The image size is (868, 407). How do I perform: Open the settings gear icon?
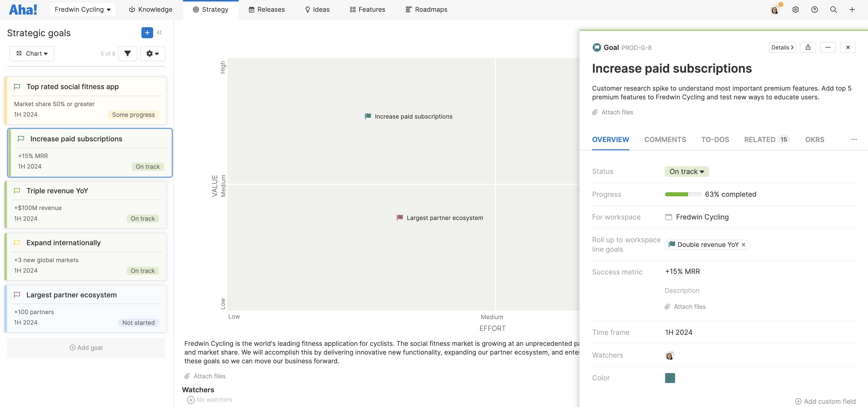click(796, 9)
